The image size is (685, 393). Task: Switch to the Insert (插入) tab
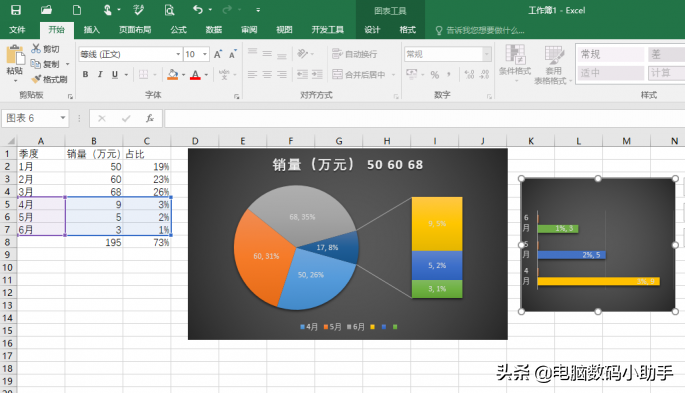[92, 30]
